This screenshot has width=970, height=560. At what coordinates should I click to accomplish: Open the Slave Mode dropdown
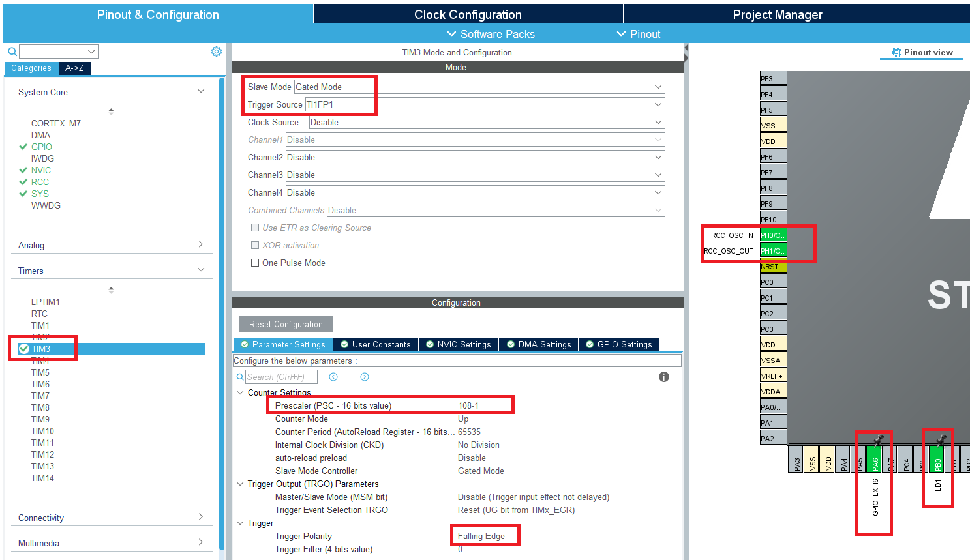click(x=479, y=87)
